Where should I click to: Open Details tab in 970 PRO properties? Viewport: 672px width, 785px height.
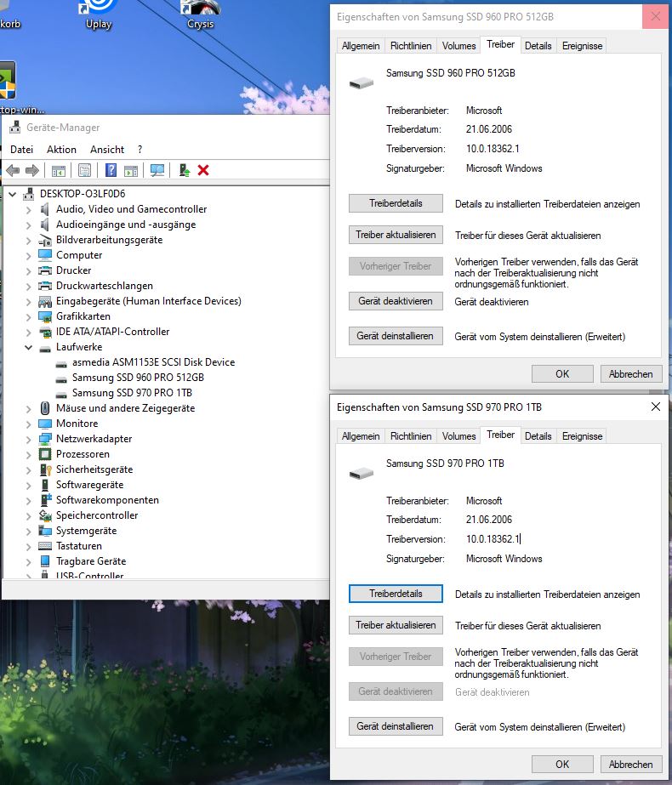(x=538, y=436)
